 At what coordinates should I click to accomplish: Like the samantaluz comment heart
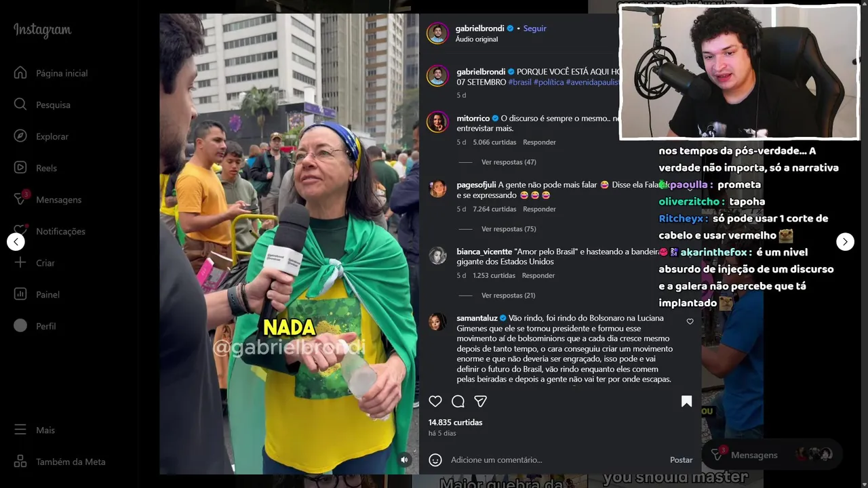tap(690, 321)
